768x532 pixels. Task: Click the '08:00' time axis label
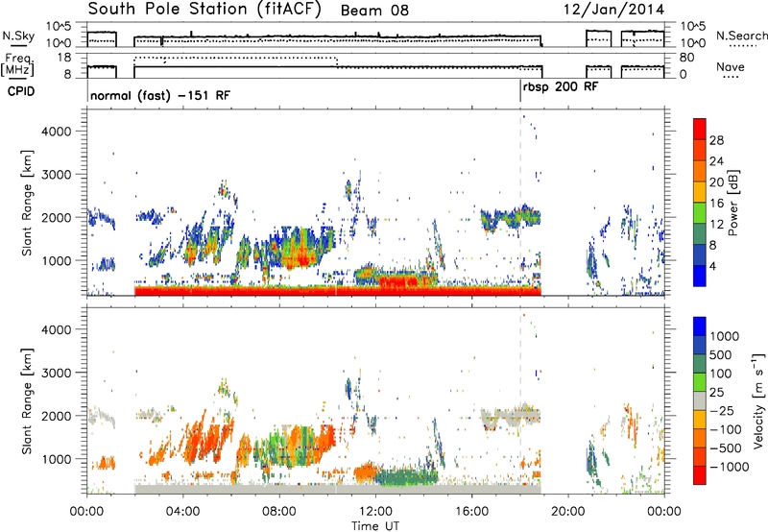coord(279,512)
